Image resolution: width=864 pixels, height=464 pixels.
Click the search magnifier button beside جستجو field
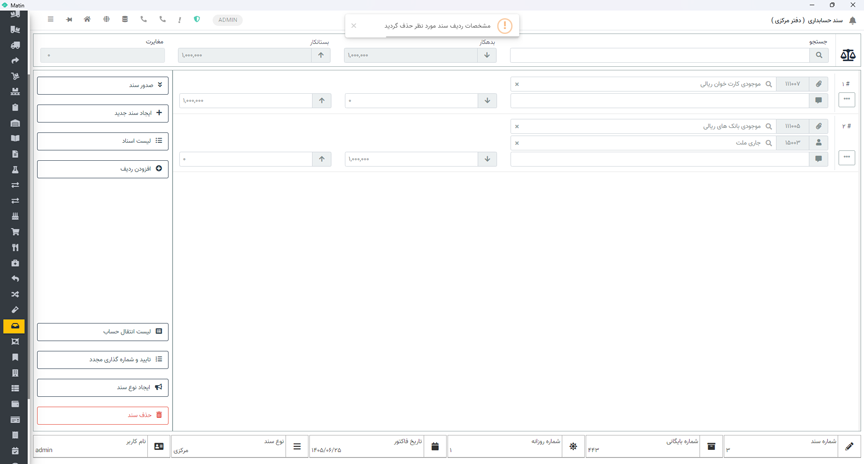819,55
